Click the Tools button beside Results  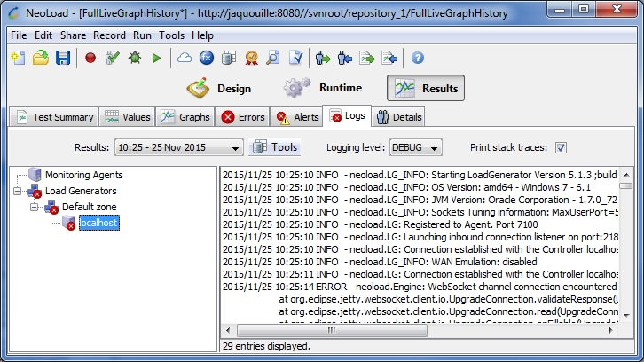pyautogui.click(x=275, y=147)
